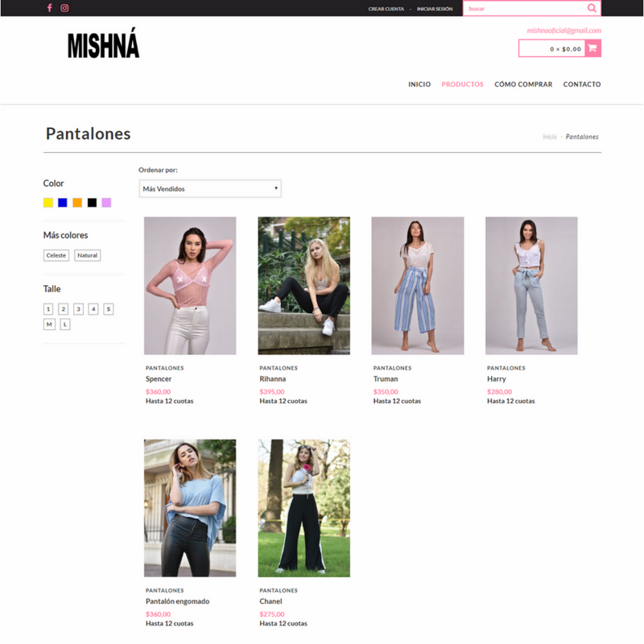Filter by size 1 box
The width and height of the screenshot is (644, 644).
click(x=48, y=309)
